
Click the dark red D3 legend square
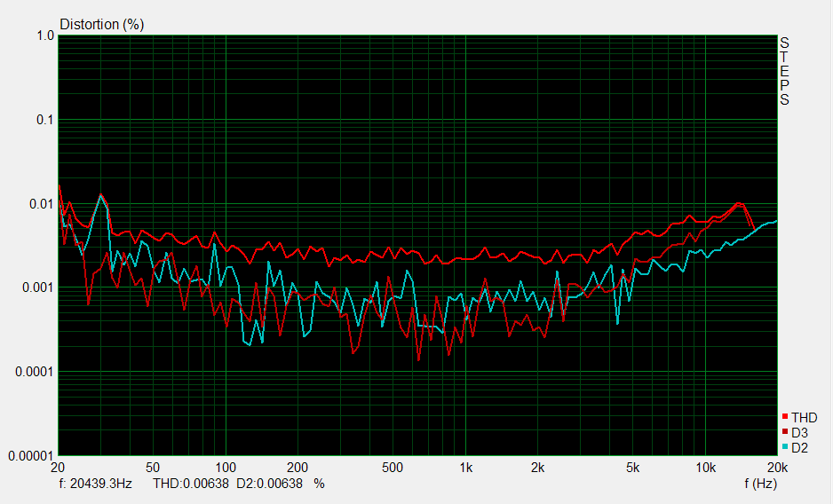tap(785, 432)
